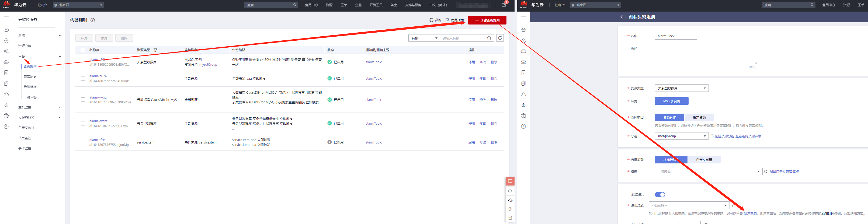This screenshot has height=224, width=868.
Task: Select 告警历史 in the sidebar menu
Action: point(30,77)
